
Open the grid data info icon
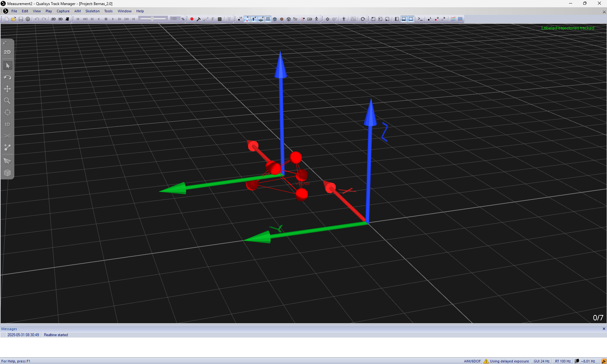pyautogui.click(x=220, y=19)
